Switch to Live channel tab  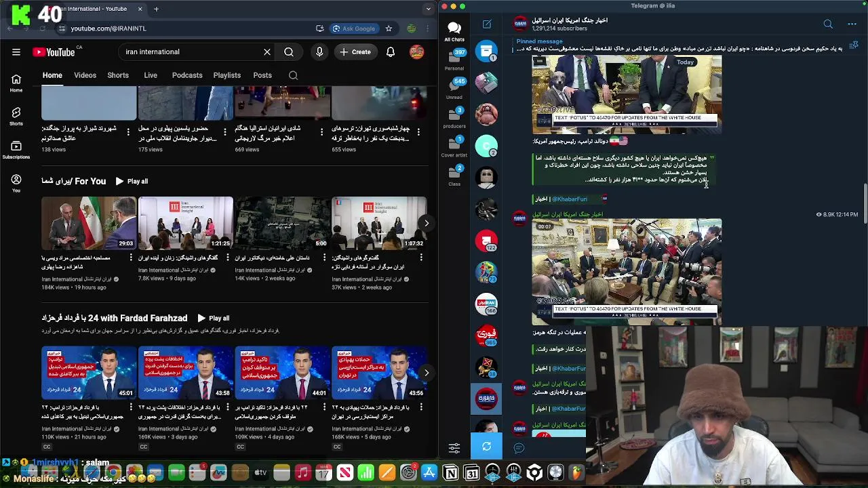pyautogui.click(x=151, y=75)
